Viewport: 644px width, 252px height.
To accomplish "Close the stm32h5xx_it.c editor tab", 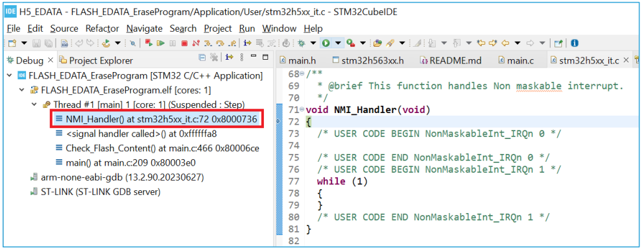I will pyautogui.click(x=626, y=60).
